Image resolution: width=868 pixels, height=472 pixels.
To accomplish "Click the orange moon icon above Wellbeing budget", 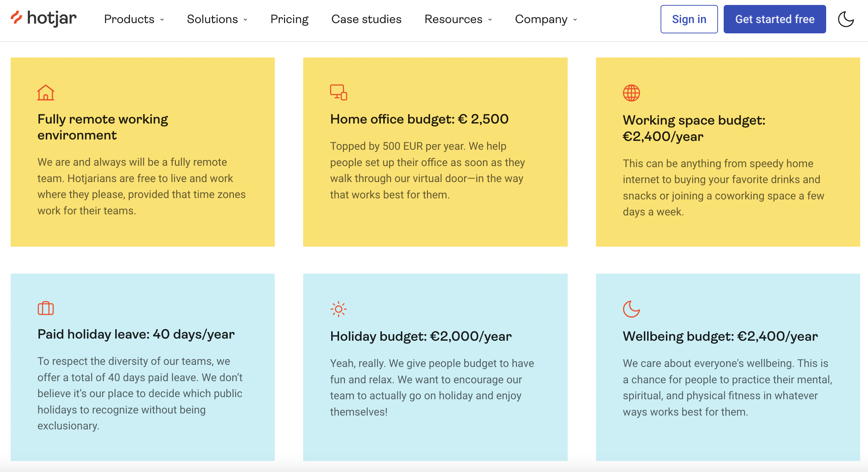I will [x=631, y=309].
